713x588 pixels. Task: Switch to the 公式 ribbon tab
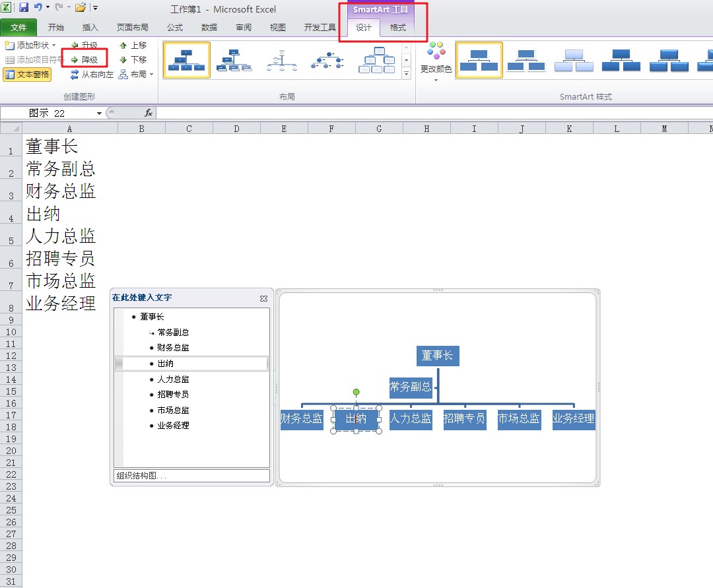click(x=174, y=27)
